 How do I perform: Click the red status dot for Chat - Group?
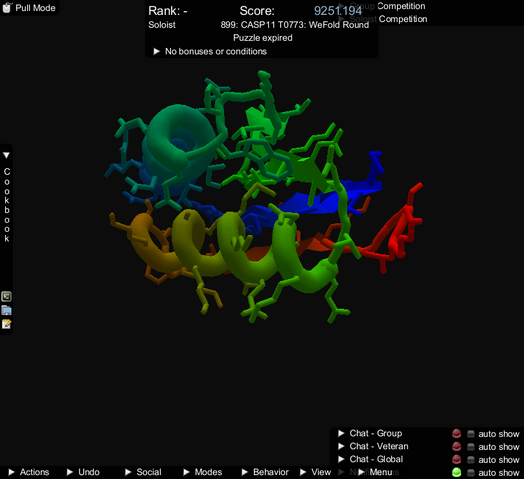(x=456, y=434)
